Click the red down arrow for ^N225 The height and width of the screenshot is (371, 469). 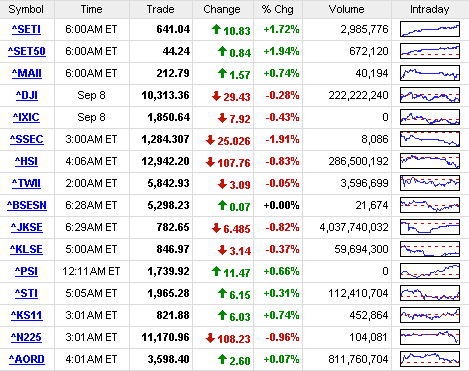pyautogui.click(x=210, y=338)
